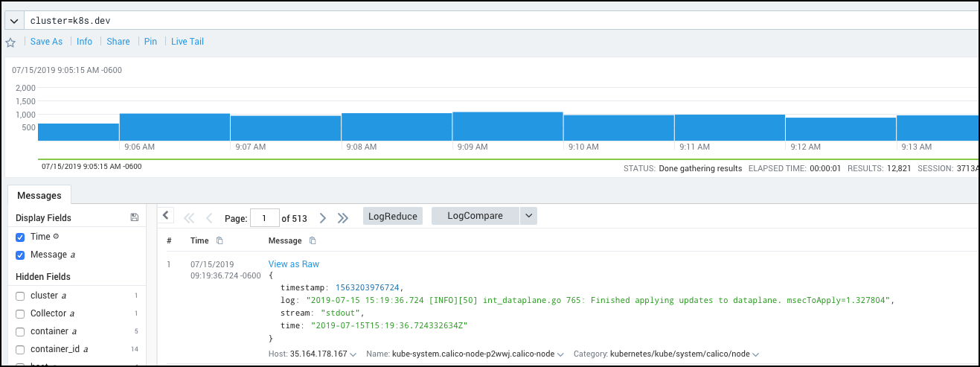Screen dimensions: 980x367
Task: Go to the previous results page
Action: (209, 218)
